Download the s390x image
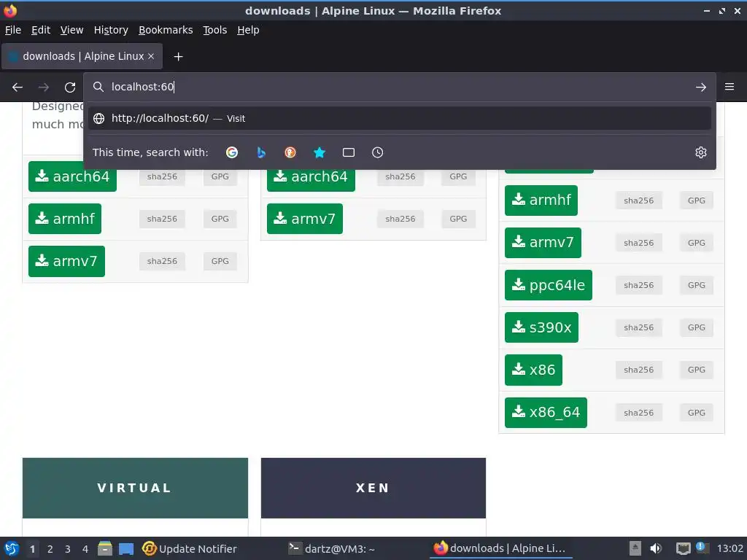Screen dimensions: 747x560 coord(542,327)
